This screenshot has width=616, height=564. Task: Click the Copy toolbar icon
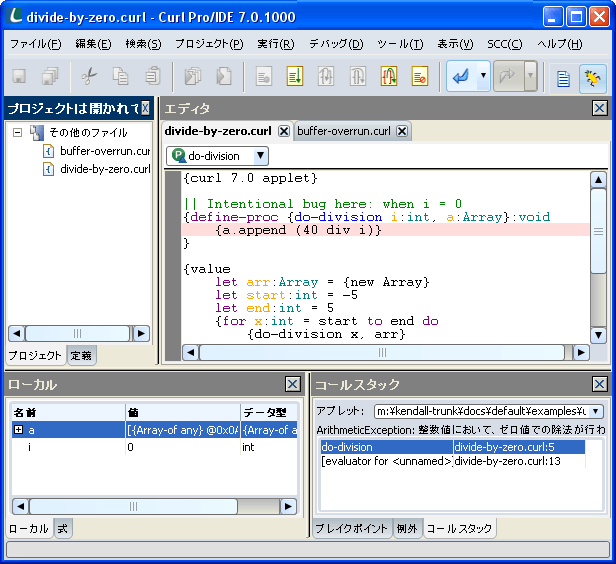point(121,76)
